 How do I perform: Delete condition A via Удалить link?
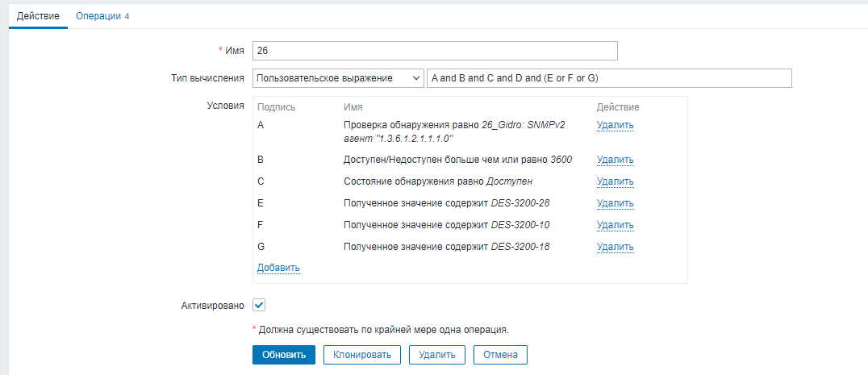tap(615, 125)
